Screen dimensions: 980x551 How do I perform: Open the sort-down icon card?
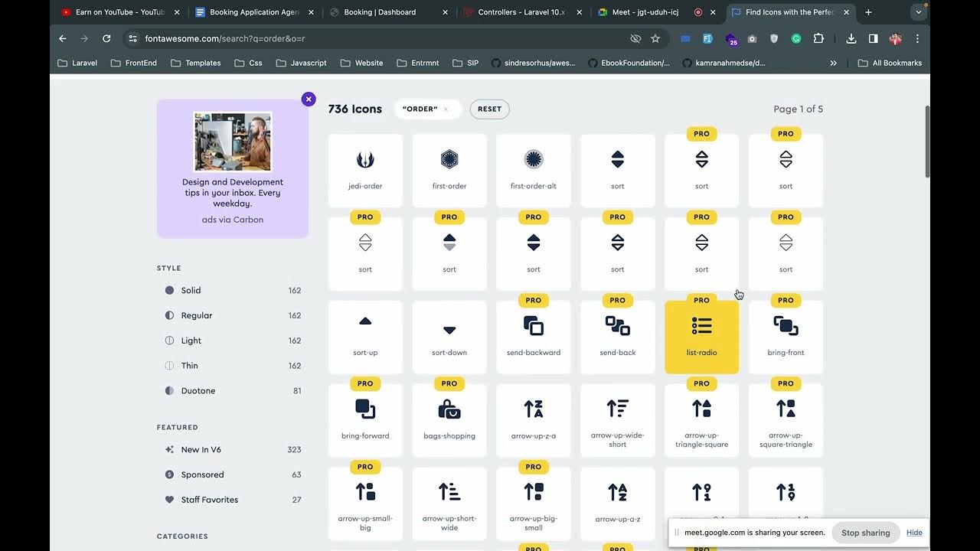click(x=449, y=337)
